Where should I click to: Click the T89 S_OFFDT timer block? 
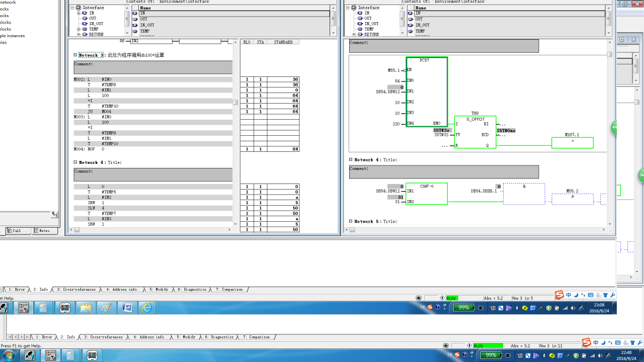(475, 132)
